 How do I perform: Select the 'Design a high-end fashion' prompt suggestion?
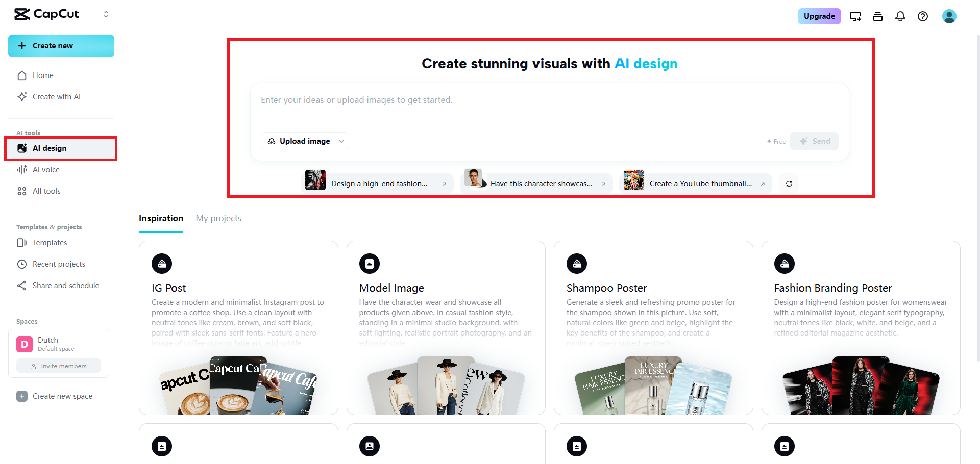click(x=379, y=183)
